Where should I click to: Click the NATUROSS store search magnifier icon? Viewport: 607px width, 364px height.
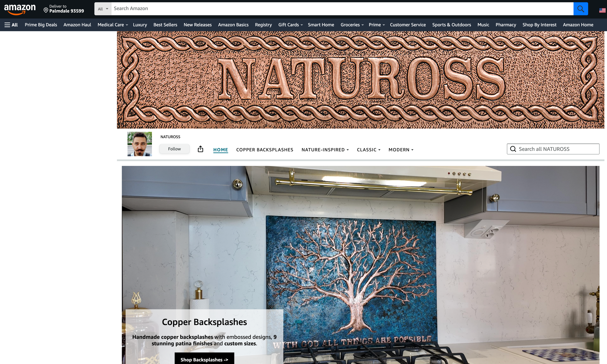point(513,149)
